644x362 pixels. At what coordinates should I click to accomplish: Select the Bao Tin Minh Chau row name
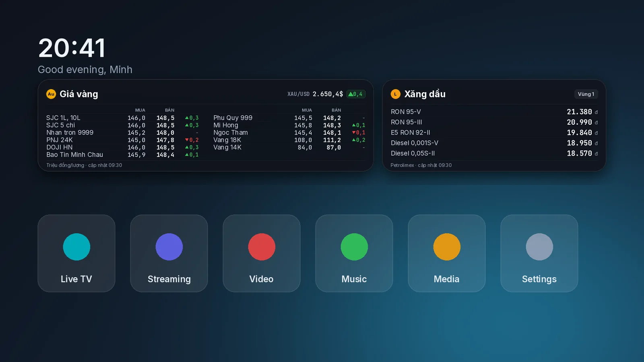(74, 155)
